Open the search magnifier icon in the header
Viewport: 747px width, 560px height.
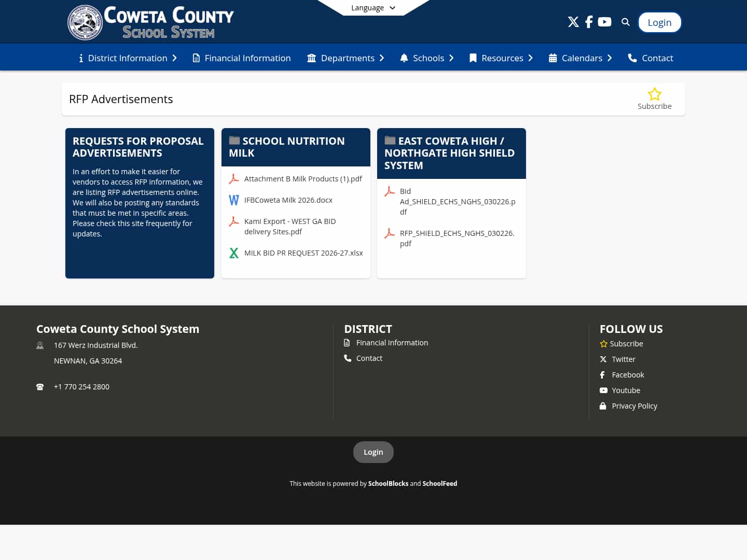pos(625,22)
